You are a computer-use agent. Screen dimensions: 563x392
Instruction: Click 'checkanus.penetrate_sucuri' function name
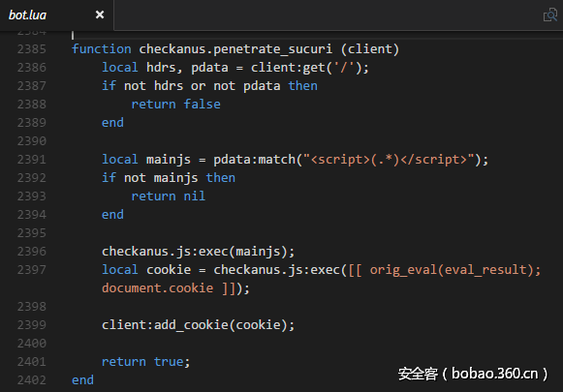235,49
